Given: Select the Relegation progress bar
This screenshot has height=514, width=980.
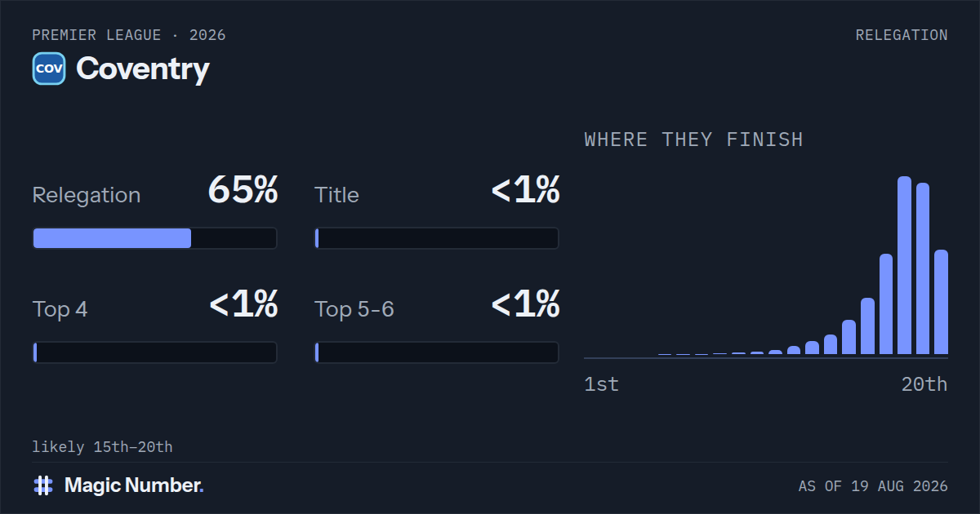Looking at the screenshot, I should click(x=154, y=238).
